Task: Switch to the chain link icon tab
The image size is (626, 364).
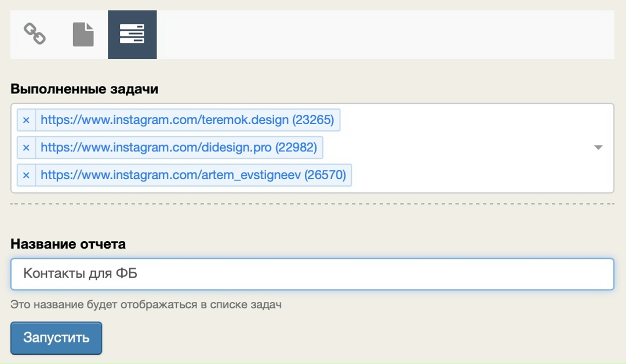Action: click(35, 34)
